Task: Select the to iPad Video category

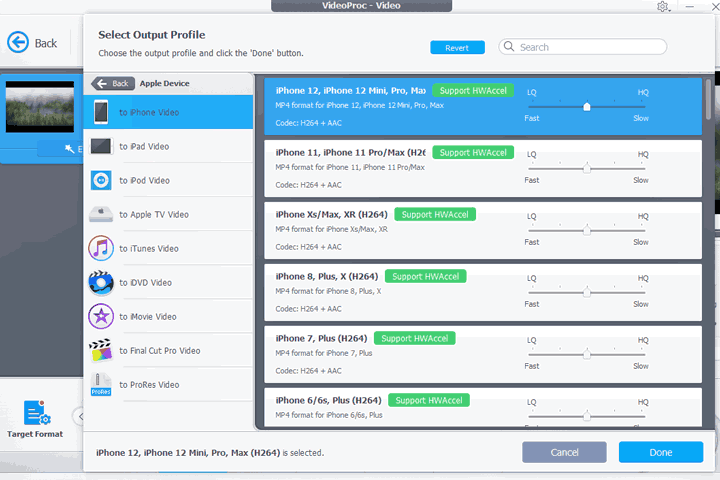Action: coord(144,146)
